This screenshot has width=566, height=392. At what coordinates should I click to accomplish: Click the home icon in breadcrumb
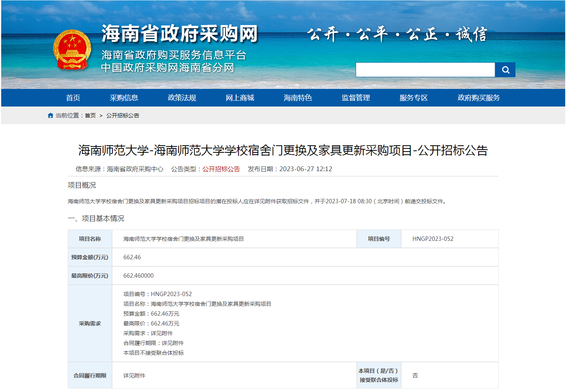[x=50, y=116]
